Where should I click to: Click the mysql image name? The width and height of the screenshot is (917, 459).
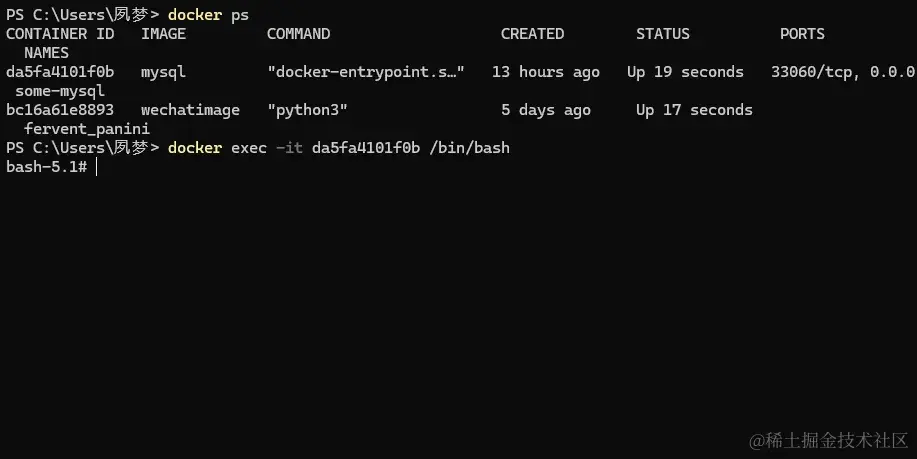pos(163,72)
